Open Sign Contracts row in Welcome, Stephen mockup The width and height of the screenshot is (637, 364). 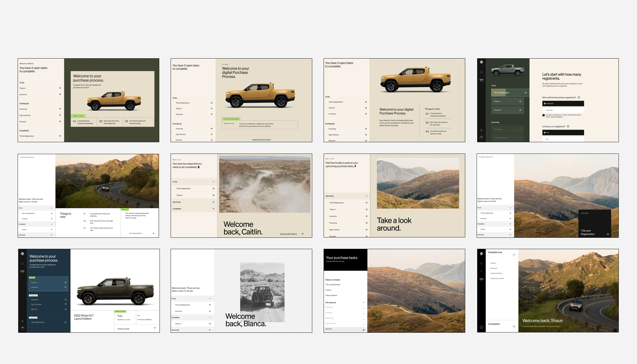click(x=40, y=115)
